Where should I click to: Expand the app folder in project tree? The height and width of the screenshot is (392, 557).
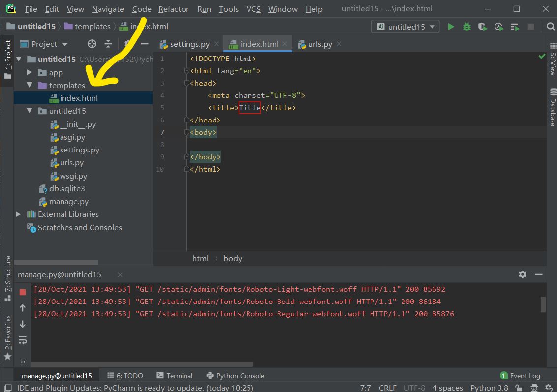30,72
